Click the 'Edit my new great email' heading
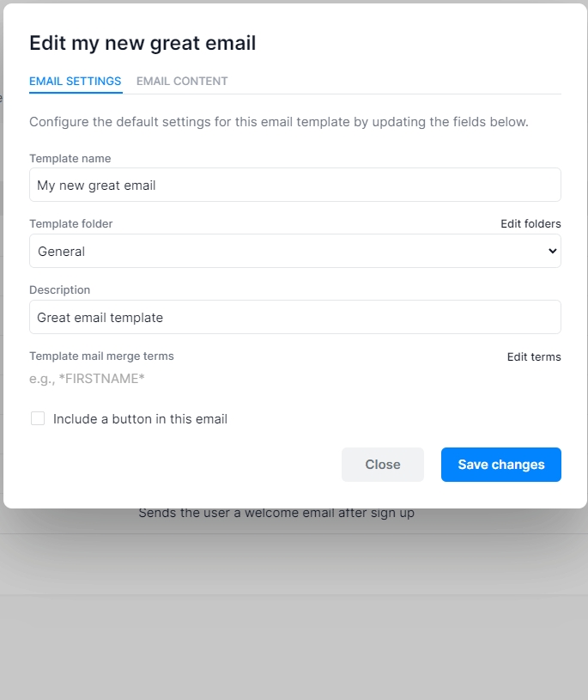This screenshot has width=588, height=700. [142, 43]
